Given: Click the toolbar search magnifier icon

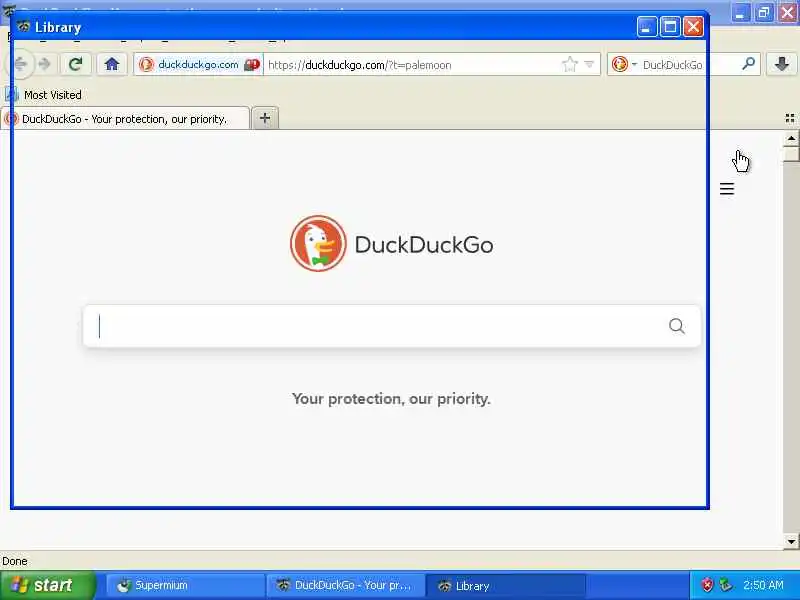Looking at the screenshot, I should pos(748,64).
